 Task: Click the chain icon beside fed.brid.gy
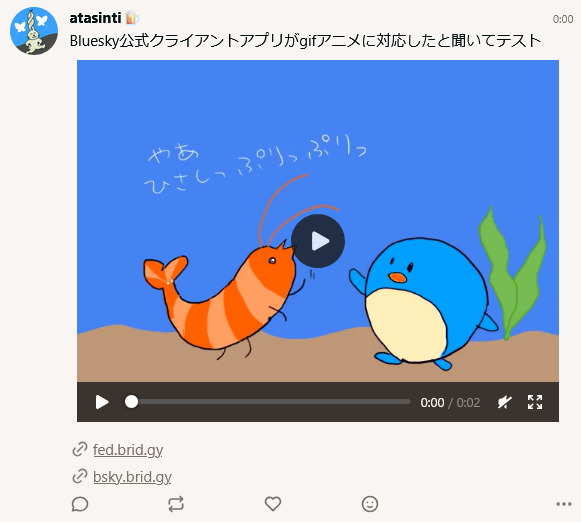pyautogui.click(x=80, y=449)
